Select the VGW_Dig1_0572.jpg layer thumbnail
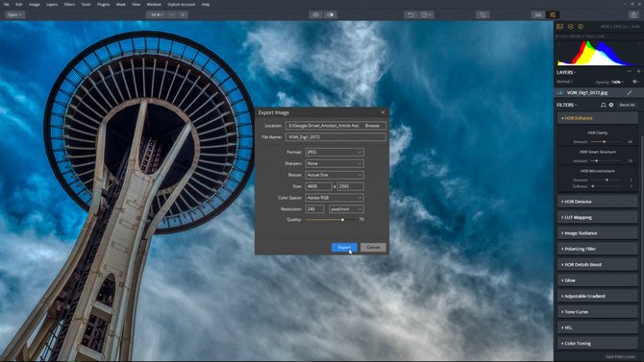The image size is (644, 362). click(x=559, y=93)
